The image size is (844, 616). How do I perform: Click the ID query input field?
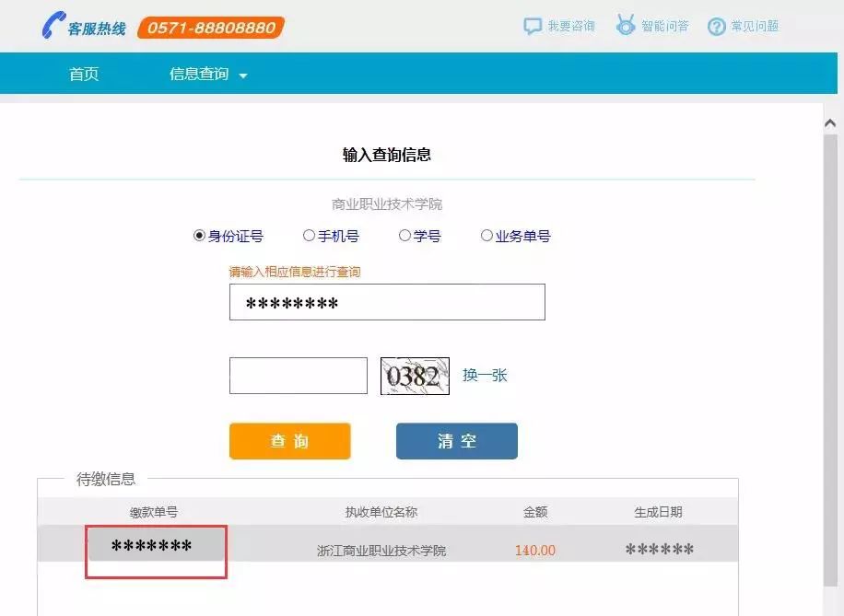387,302
